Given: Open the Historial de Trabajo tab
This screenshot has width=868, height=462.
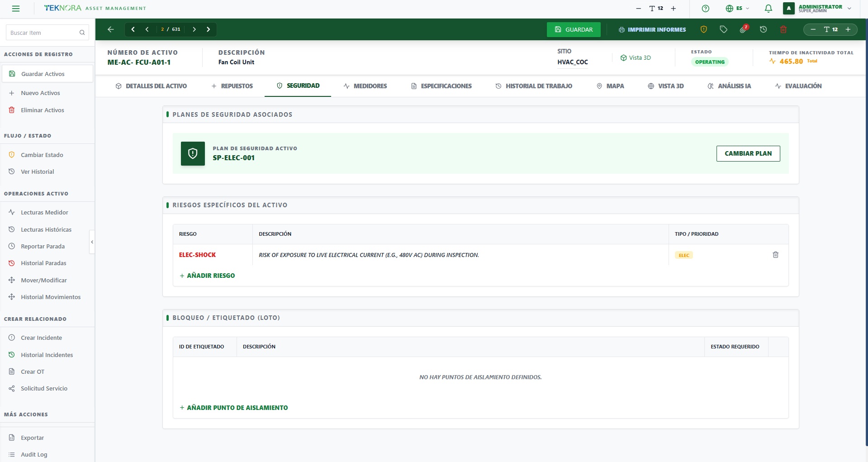Looking at the screenshot, I should coord(534,86).
